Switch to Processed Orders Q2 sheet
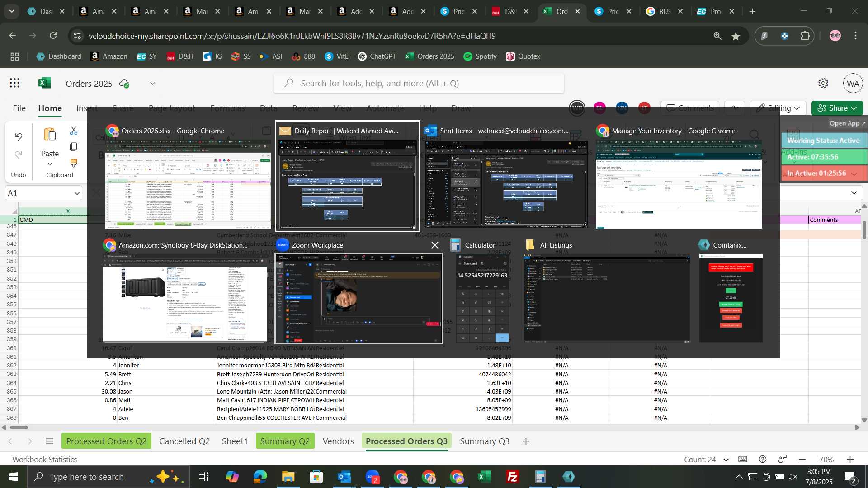This screenshot has width=868, height=488. (x=106, y=441)
